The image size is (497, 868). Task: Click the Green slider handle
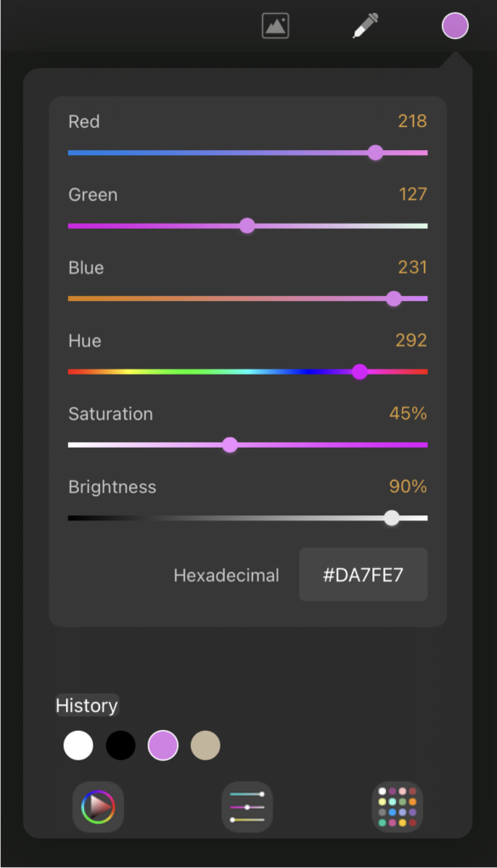click(247, 225)
